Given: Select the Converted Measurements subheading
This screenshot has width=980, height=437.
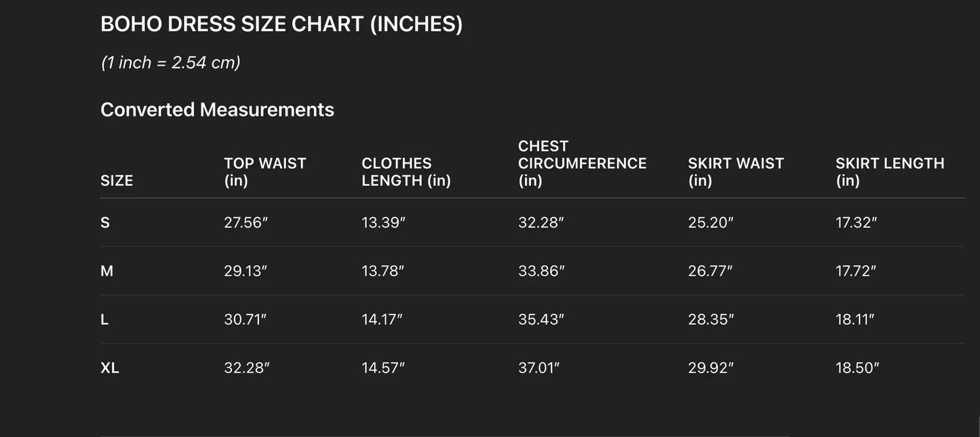Looking at the screenshot, I should tap(217, 110).
